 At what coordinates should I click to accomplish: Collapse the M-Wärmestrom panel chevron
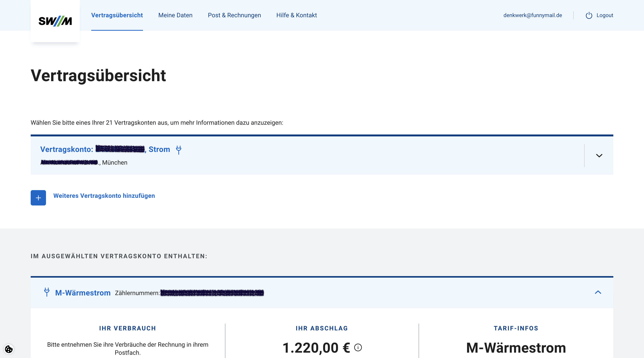coord(598,292)
